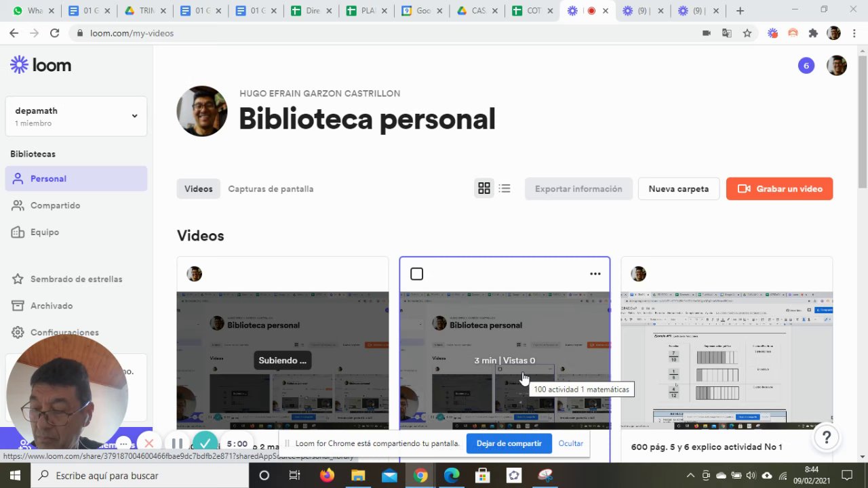The image size is (868, 488).
Task: Click the Exportar información button
Action: pos(578,189)
